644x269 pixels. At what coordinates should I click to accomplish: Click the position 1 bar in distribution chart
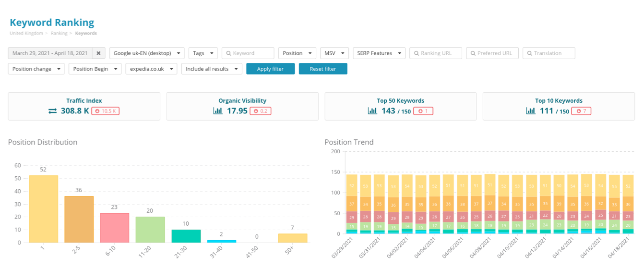pos(43,209)
